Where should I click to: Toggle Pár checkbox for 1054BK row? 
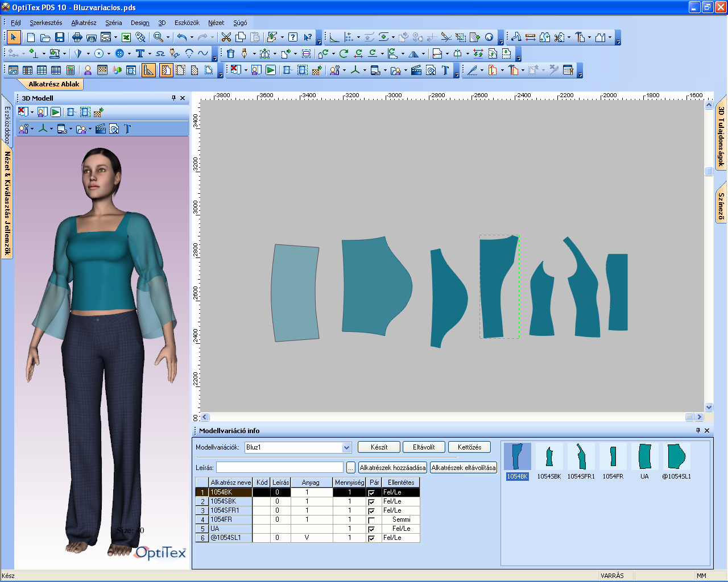coord(371,493)
